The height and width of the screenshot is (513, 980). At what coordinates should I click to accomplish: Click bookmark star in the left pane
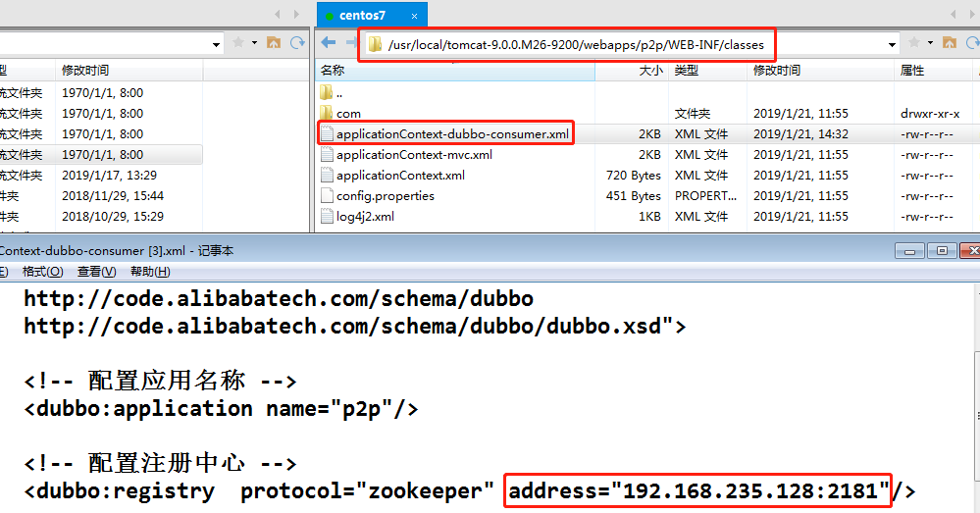tap(238, 43)
